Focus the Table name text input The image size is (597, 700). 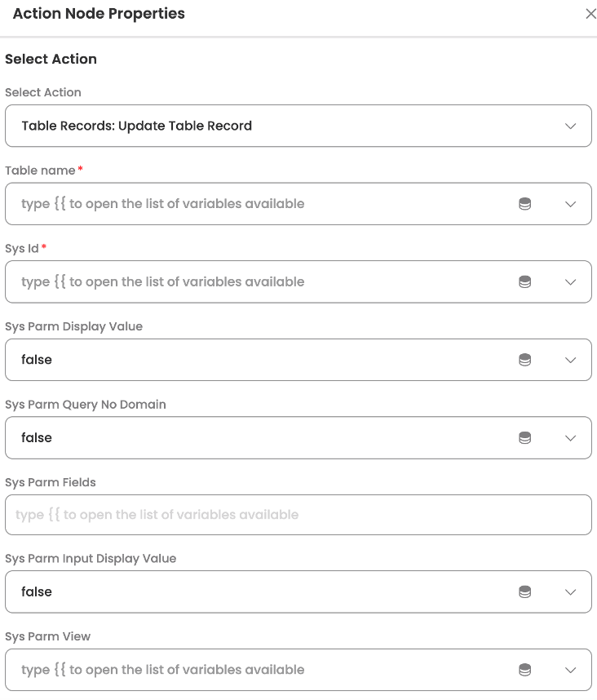(x=245, y=204)
